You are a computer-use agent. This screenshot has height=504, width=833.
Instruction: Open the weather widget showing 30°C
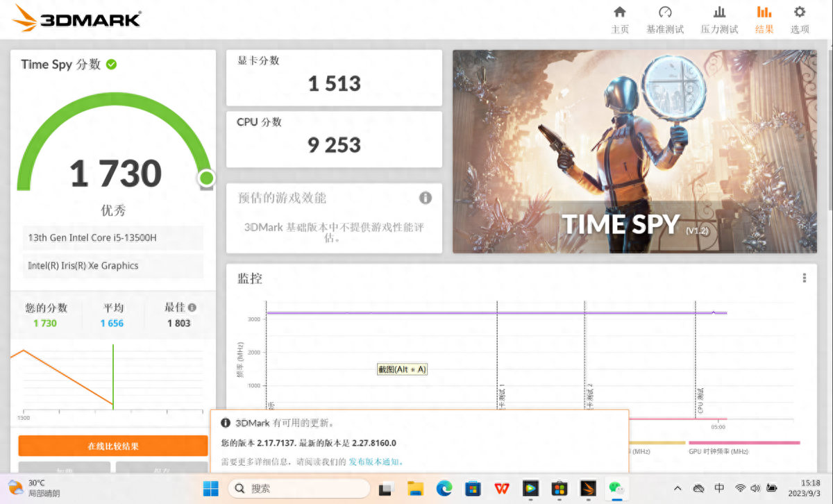(34, 488)
